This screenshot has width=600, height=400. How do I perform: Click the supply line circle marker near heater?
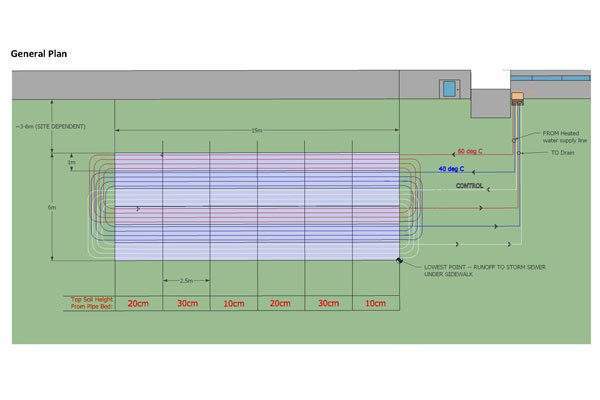click(516, 141)
